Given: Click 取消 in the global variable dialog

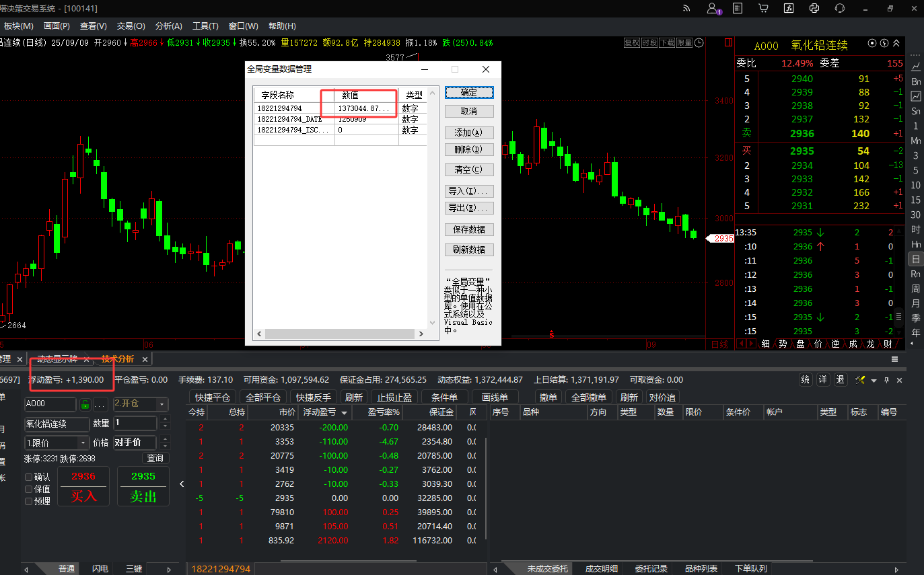Looking at the screenshot, I should point(469,111).
